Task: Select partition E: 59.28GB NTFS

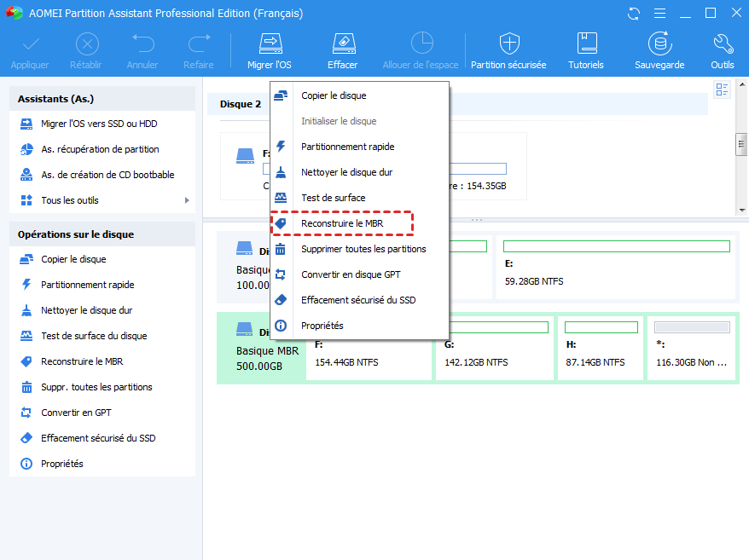Action: coord(616,268)
